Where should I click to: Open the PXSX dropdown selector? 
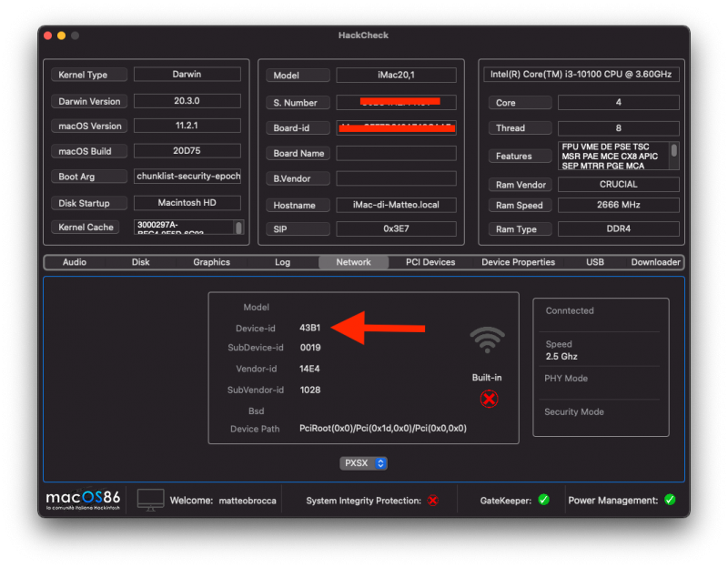click(x=363, y=463)
